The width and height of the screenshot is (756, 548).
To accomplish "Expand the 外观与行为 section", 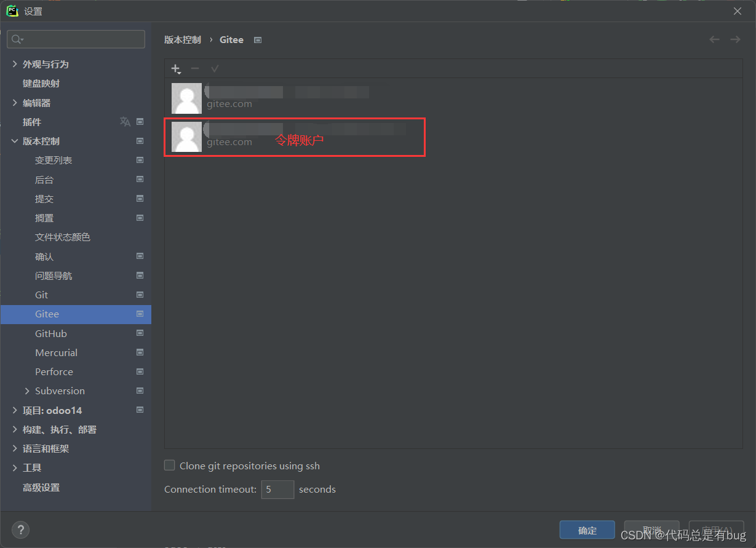I will [x=15, y=64].
